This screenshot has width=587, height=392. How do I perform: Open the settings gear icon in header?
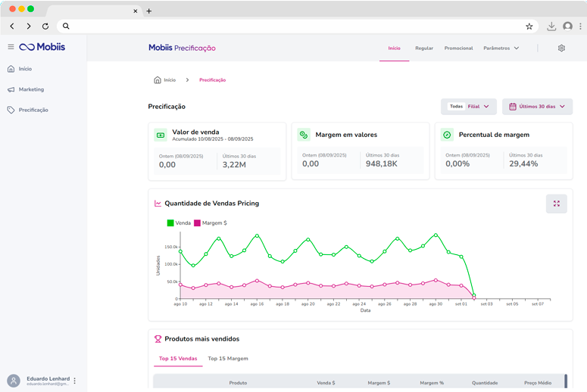[561, 48]
